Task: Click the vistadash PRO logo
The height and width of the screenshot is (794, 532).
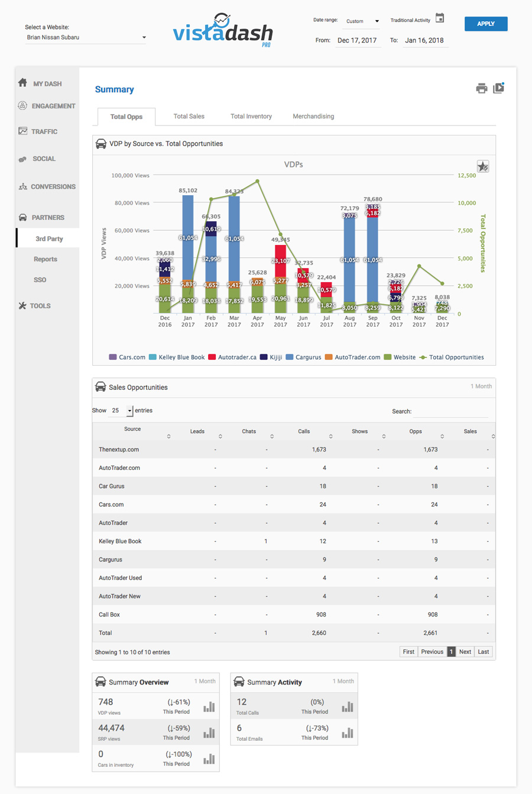Action: click(x=223, y=30)
